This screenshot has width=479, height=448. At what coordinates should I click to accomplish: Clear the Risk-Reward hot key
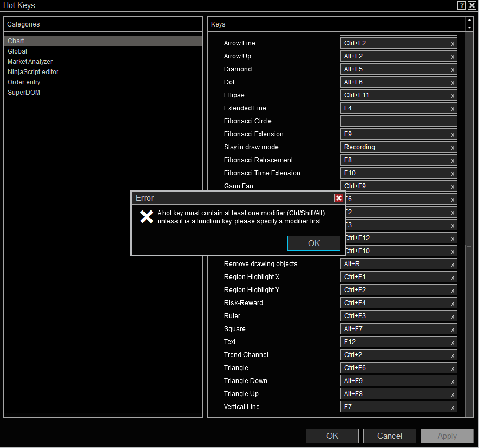coord(452,304)
